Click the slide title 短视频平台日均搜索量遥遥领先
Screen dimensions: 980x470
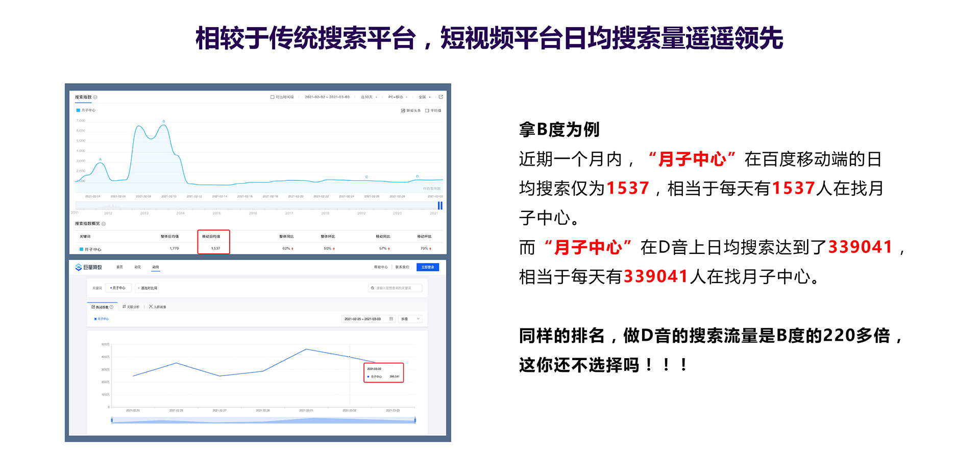(x=611, y=38)
